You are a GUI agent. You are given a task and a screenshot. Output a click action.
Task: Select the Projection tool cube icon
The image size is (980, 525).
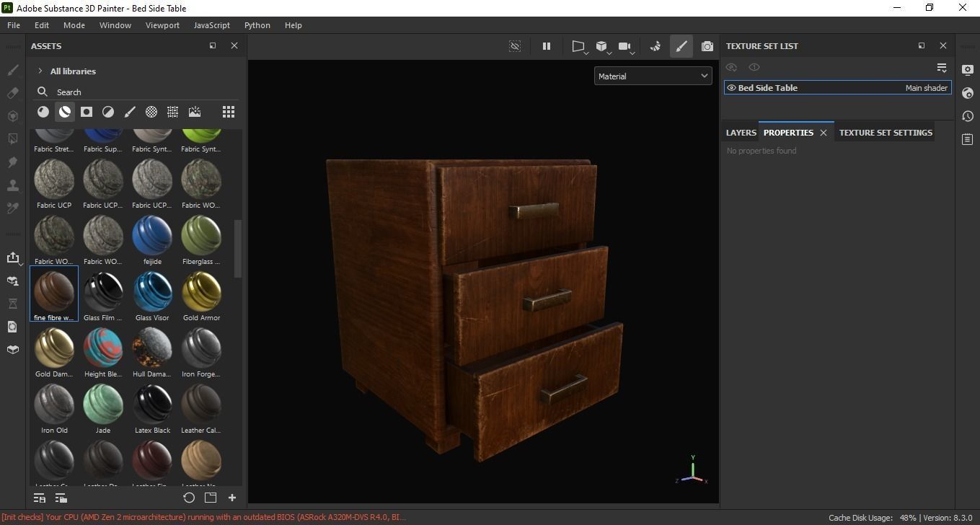pyautogui.click(x=12, y=116)
